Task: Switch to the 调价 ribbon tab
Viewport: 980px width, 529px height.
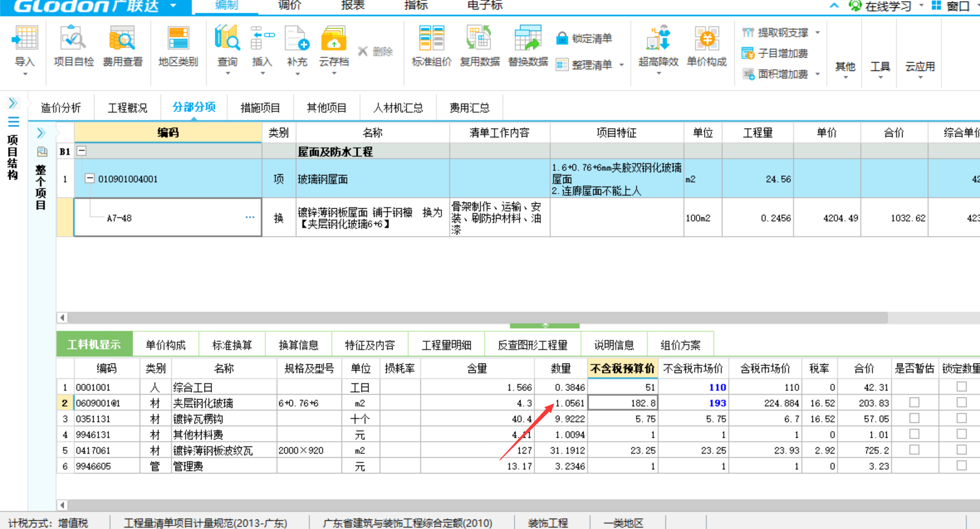Action: point(289,6)
